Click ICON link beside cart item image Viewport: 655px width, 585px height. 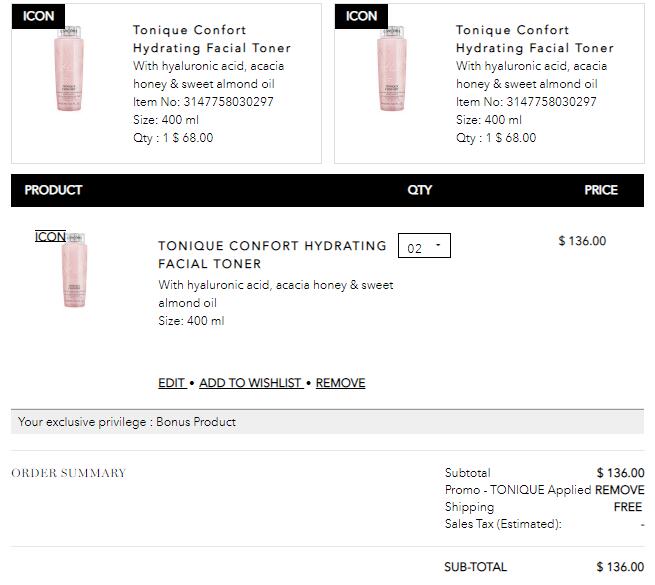pos(50,237)
